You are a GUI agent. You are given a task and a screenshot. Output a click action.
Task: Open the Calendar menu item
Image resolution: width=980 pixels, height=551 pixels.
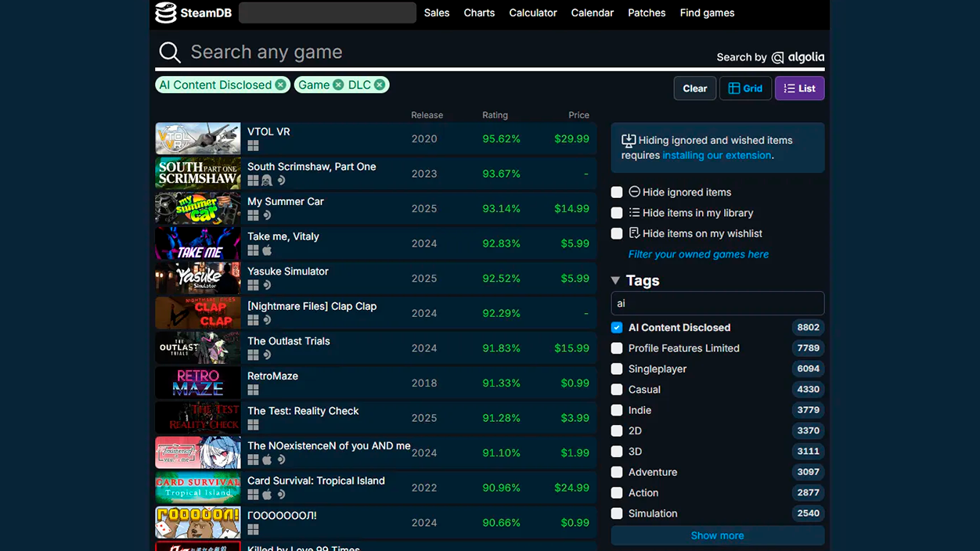pos(593,13)
